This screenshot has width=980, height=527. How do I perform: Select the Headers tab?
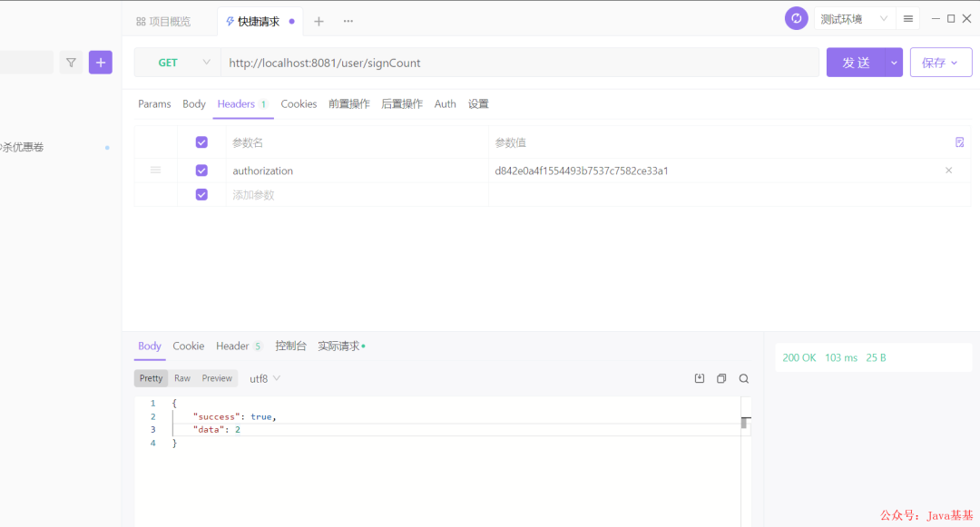point(242,103)
